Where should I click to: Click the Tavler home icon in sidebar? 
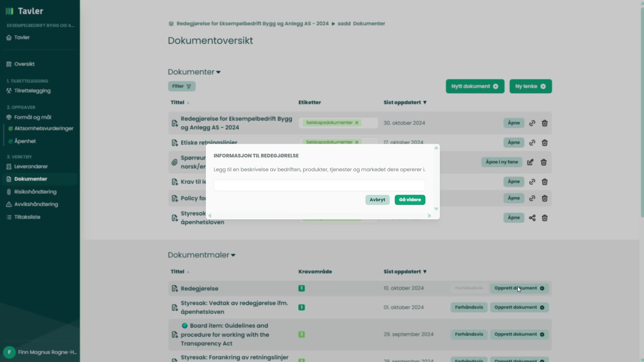coord(9,38)
